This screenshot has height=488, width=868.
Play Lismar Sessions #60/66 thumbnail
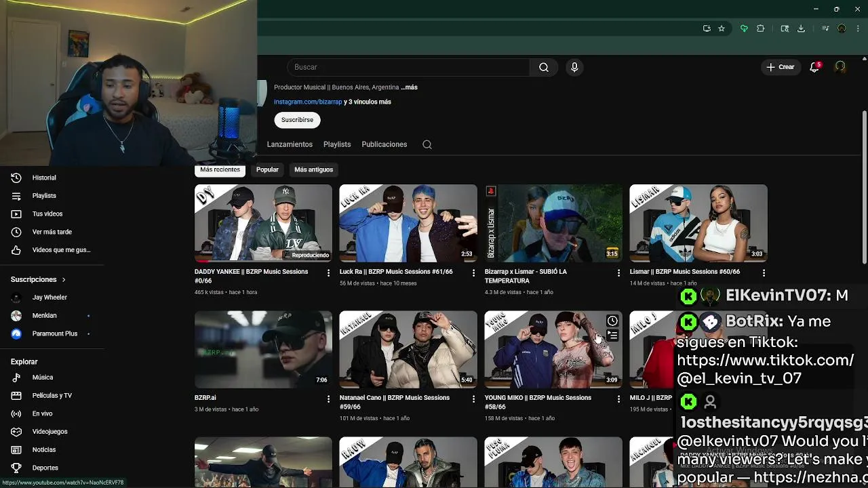[698, 223]
